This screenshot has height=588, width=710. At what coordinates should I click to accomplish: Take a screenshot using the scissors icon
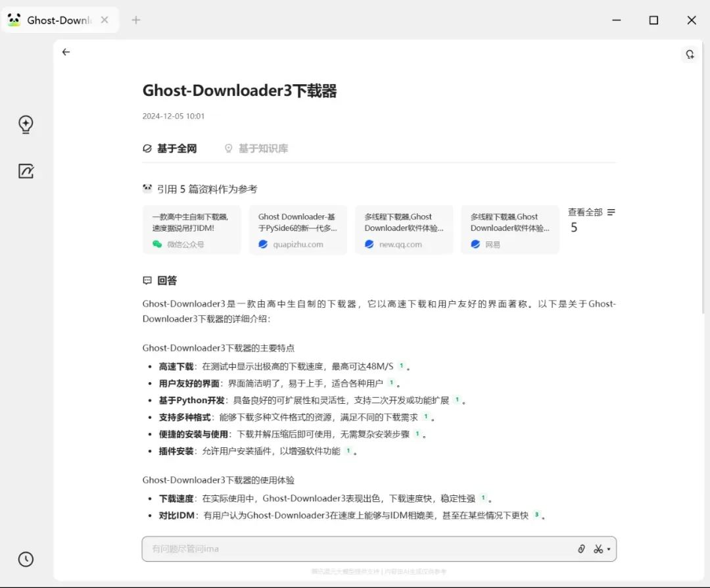click(600, 549)
